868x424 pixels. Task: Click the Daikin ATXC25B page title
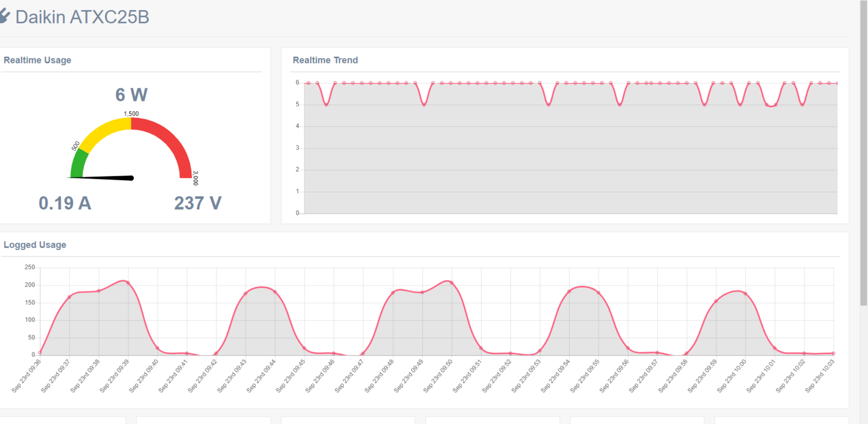(82, 17)
